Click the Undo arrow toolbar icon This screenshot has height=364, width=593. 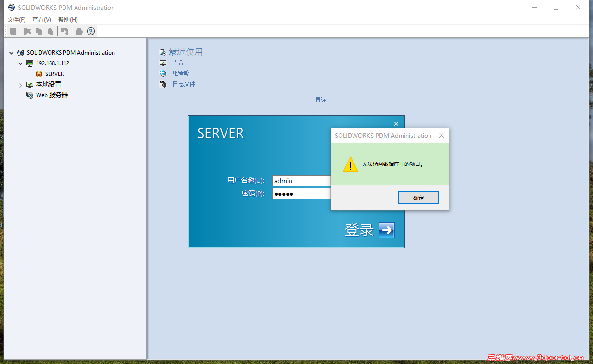click(64, 31)
